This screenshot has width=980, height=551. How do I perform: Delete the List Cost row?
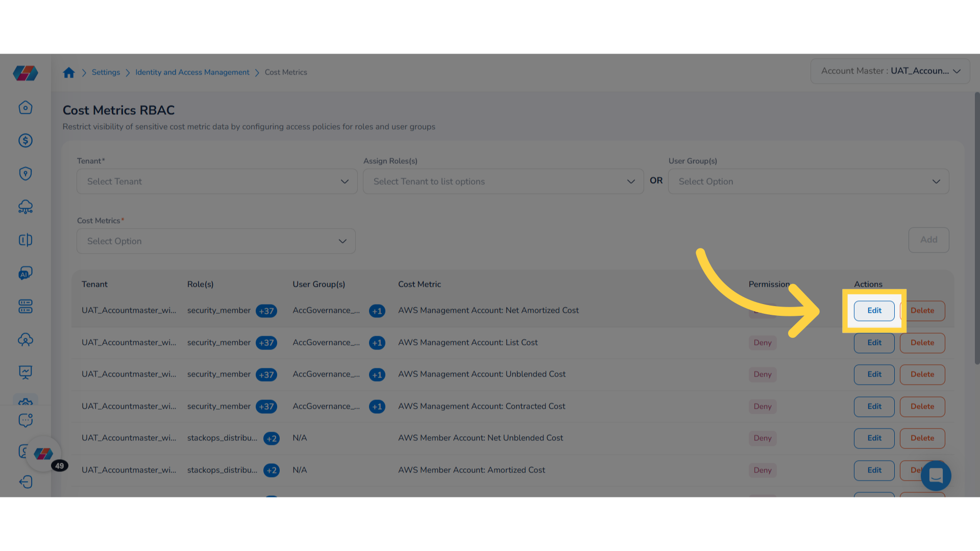[922, 343]
